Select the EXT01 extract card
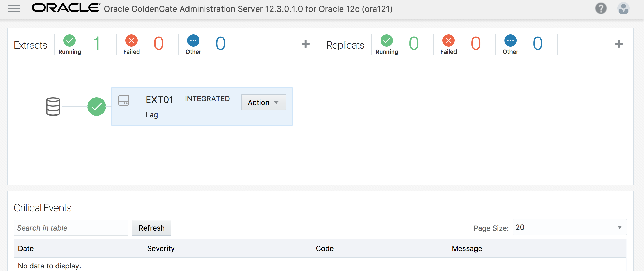Viewport: 644px width, 271px height. click(202, 107)
